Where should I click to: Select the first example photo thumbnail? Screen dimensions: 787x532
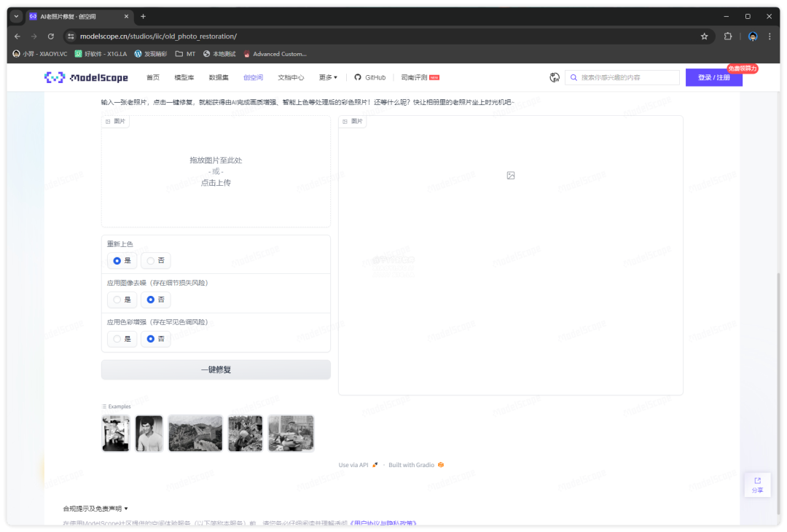(116, 433)
